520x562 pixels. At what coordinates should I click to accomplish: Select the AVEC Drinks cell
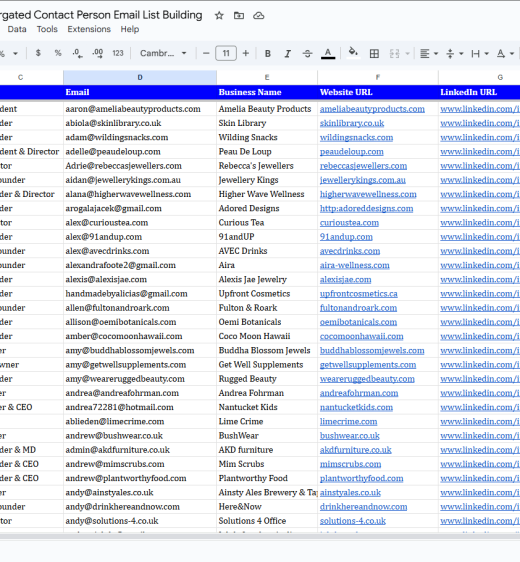[267, 251]
